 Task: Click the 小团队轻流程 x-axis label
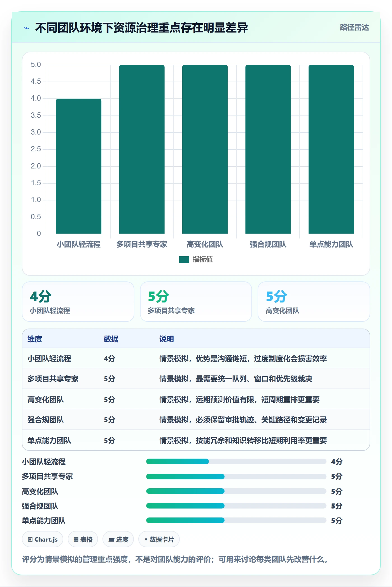pos(79,244)
